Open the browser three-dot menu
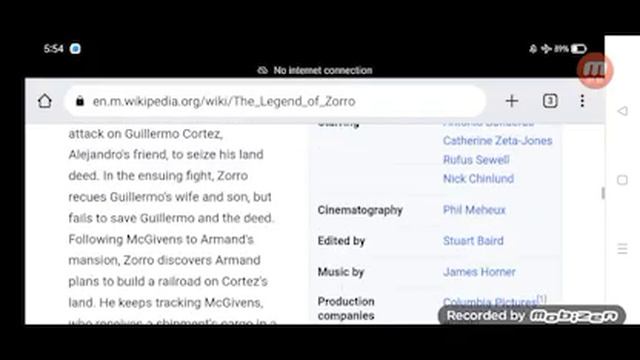640x360 pixels. coord(582,101)
